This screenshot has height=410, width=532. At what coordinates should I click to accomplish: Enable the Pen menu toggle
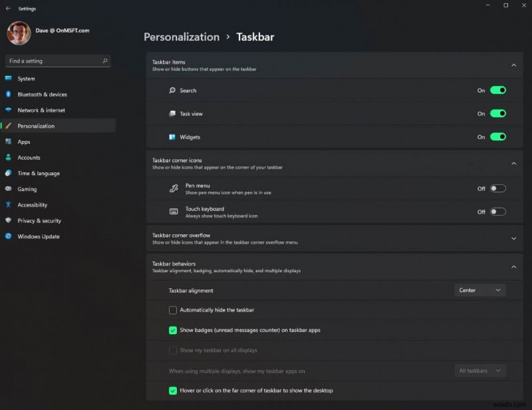(497, 188)
